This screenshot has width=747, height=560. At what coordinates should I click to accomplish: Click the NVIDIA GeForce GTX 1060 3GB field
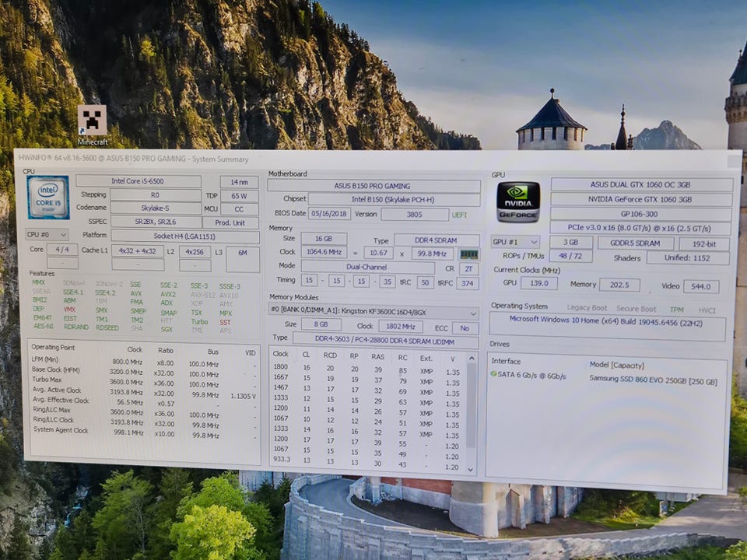tap(640, 199)
